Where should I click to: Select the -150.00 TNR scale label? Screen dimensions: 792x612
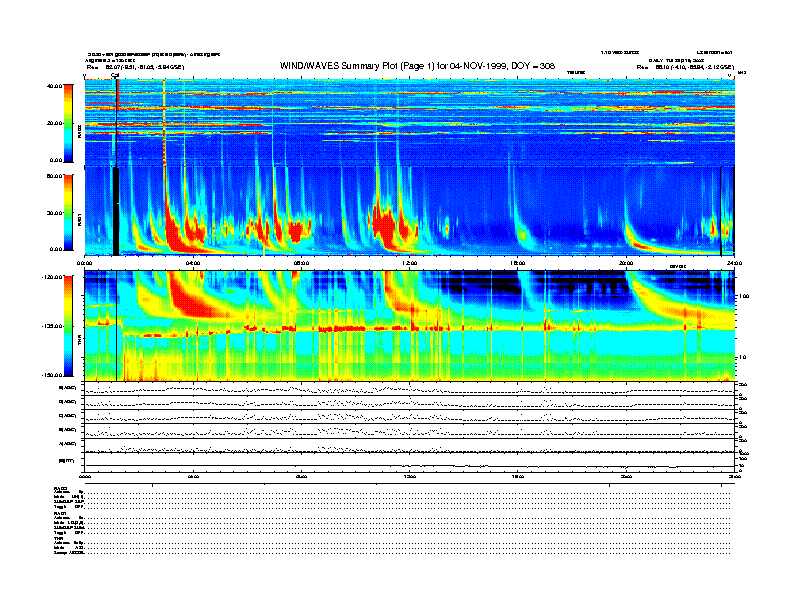[x=53, y=375]
